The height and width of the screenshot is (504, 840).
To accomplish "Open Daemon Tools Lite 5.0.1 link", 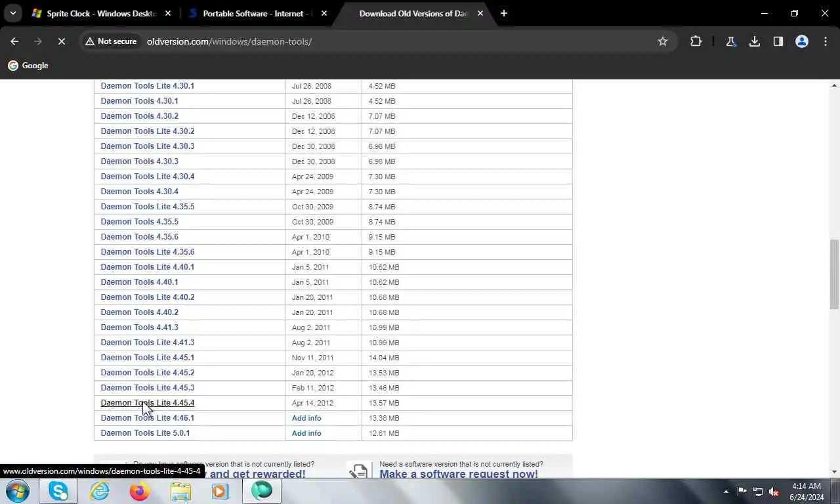I will coord(145,433).
